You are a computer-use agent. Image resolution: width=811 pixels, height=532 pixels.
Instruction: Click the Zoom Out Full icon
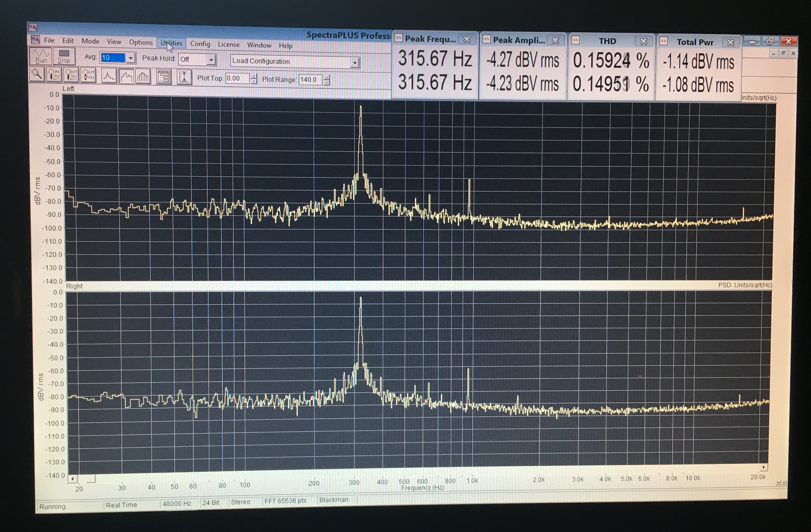point(89,75)
